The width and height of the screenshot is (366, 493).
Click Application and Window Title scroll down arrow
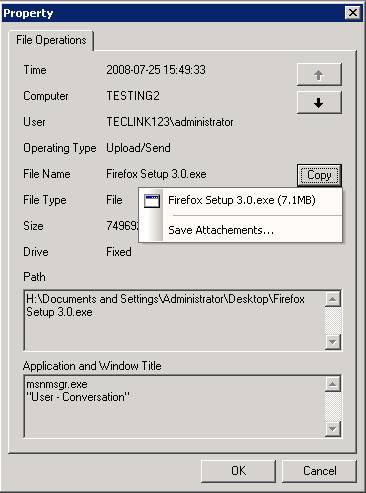(332, 429)
